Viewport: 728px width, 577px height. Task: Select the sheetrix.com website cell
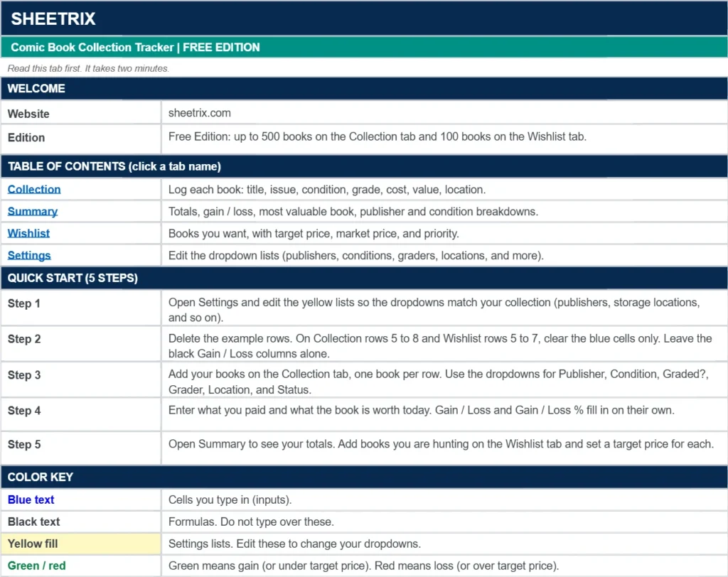pos(444,113)
